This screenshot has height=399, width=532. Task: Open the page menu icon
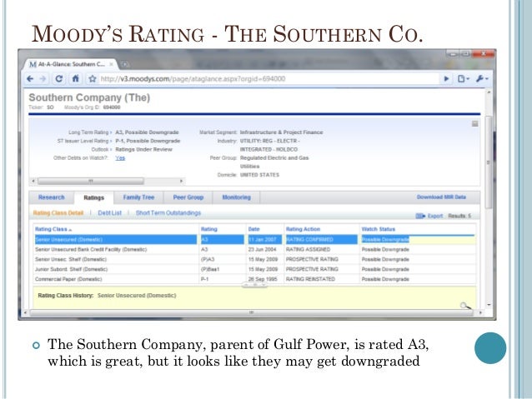463,78
